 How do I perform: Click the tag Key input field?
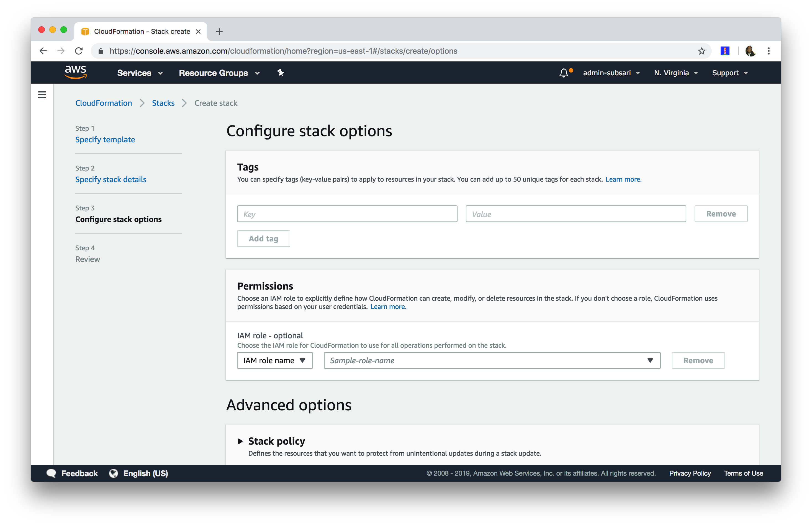point(347,214)
